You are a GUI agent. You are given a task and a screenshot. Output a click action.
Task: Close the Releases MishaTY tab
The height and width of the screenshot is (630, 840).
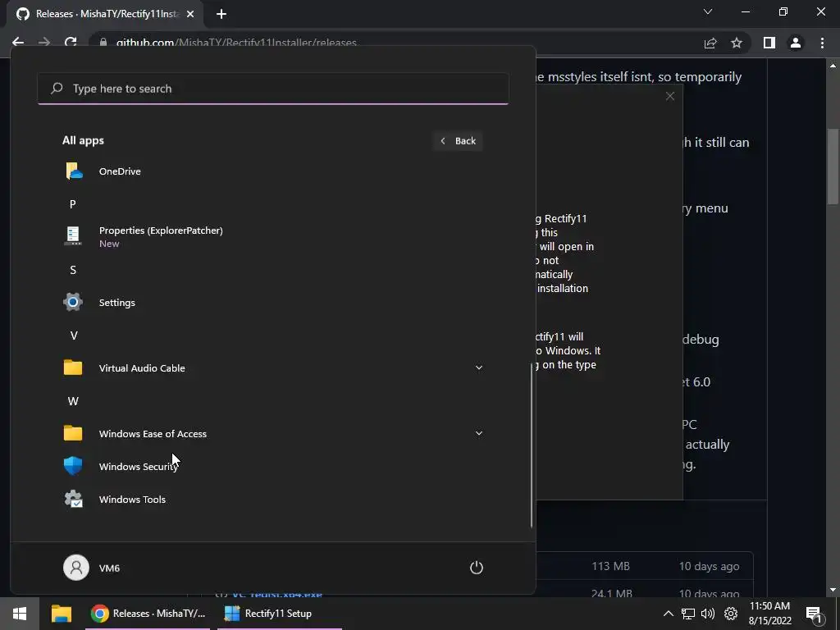tap(190, 15)
